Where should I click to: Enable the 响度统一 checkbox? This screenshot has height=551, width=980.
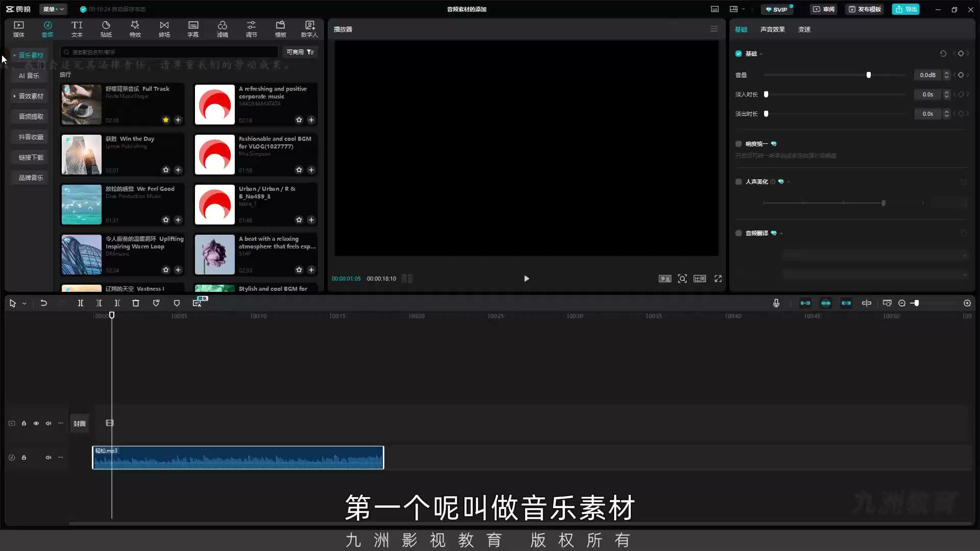pyautogui.click(x=739, y=144)
